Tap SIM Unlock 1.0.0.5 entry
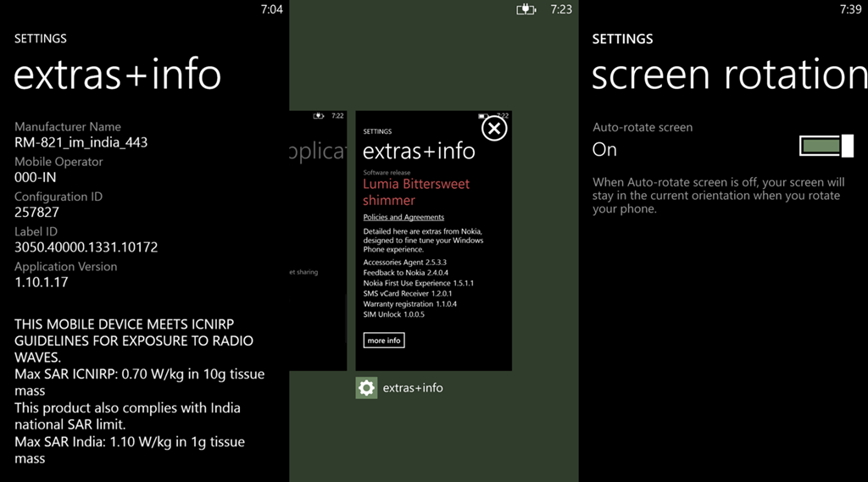The height and width of the screenshot is (482, 868). 394,314
